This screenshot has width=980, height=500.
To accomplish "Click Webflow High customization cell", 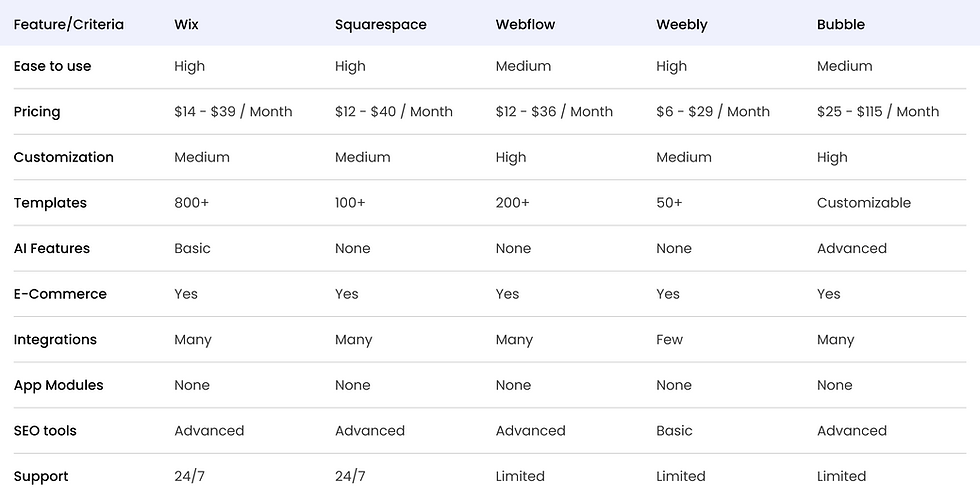I will 511,158.
